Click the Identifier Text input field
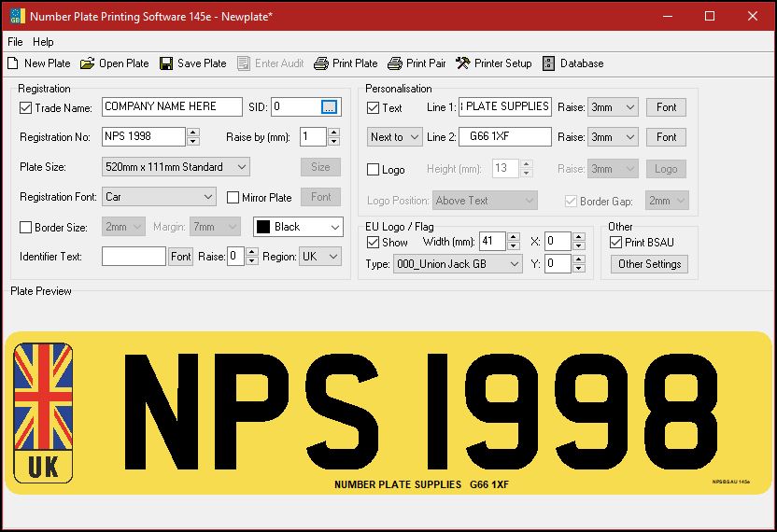Viewport: 777px width, 532px height. coord(134,256)
